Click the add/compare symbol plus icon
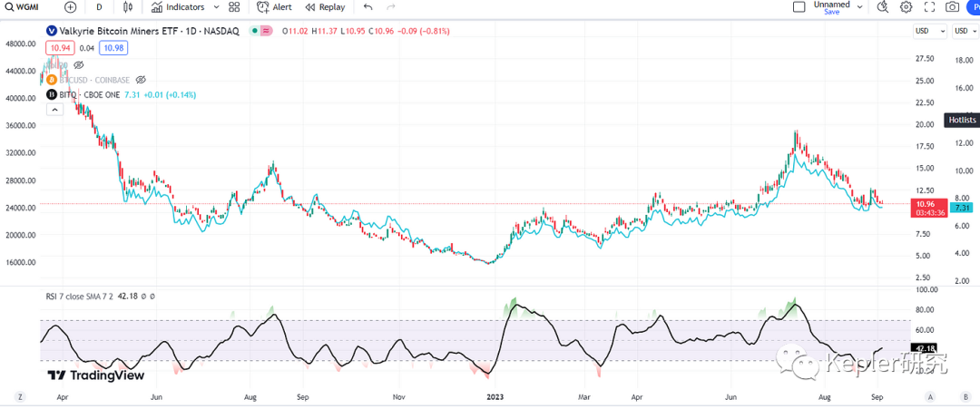The width and height of the screenshot is (980, 409). [71, 7]
